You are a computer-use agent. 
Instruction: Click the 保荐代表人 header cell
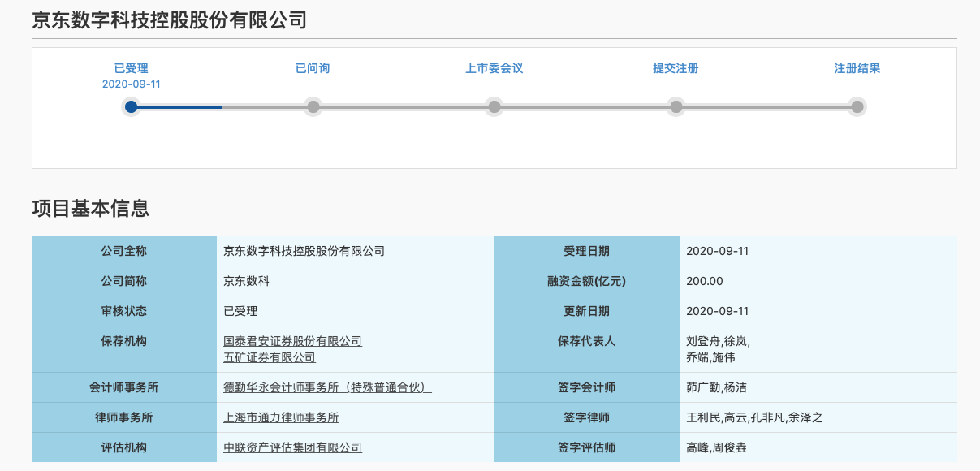(587, 349)
